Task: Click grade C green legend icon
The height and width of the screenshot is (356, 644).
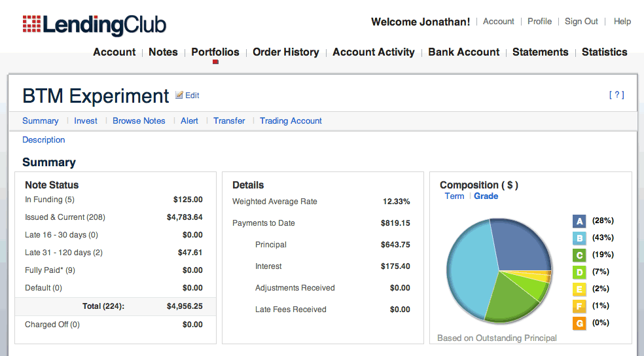Action: tap(579, 255)
